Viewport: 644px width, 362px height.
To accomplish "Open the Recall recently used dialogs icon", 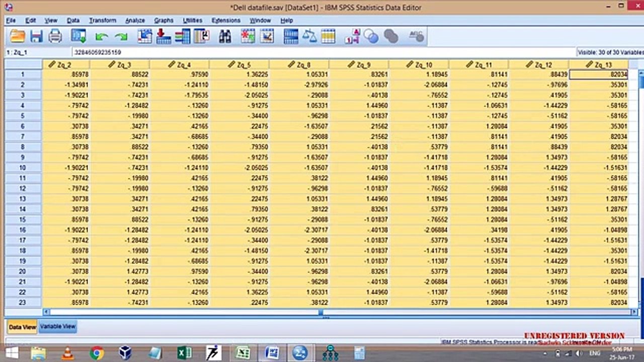I will click(78, 36).
